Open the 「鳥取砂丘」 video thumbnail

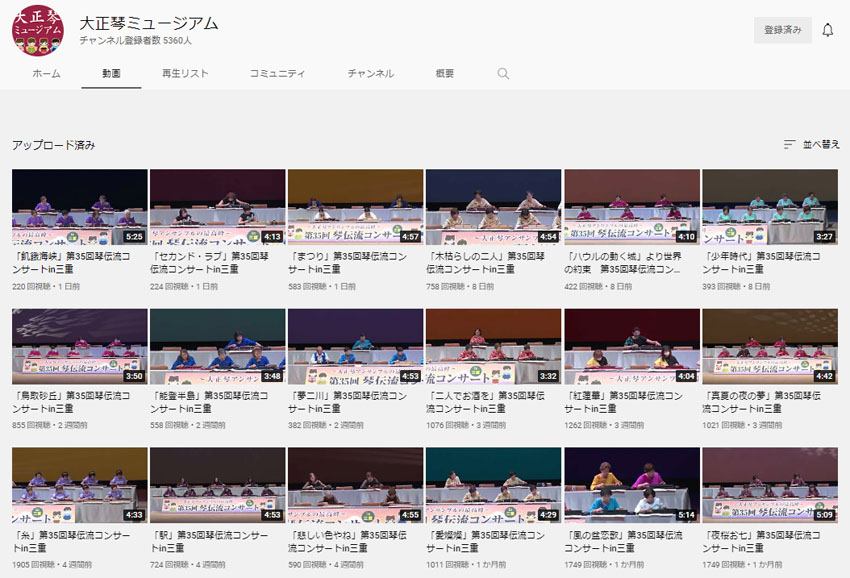79,346
